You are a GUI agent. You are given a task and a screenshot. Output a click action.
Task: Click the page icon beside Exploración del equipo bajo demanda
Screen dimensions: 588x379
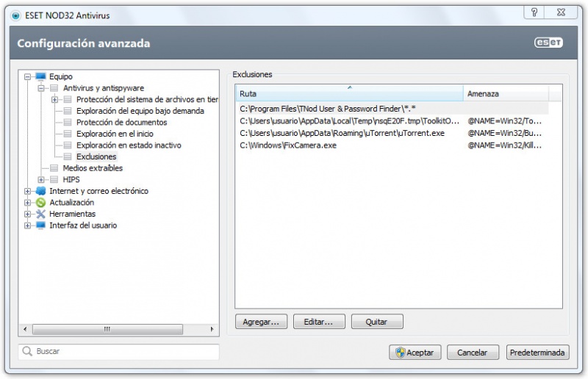pyautogui.click(x=68, y=111)
